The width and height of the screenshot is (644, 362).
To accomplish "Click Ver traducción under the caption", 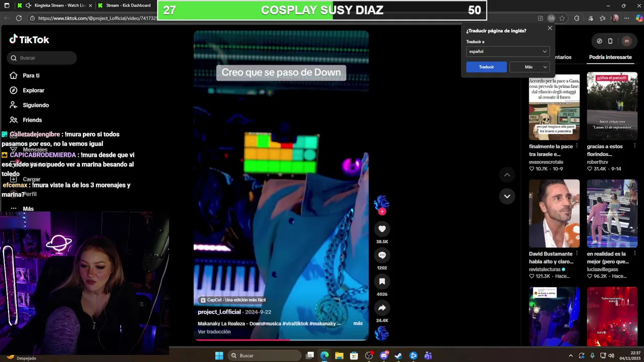I will 214,332.
